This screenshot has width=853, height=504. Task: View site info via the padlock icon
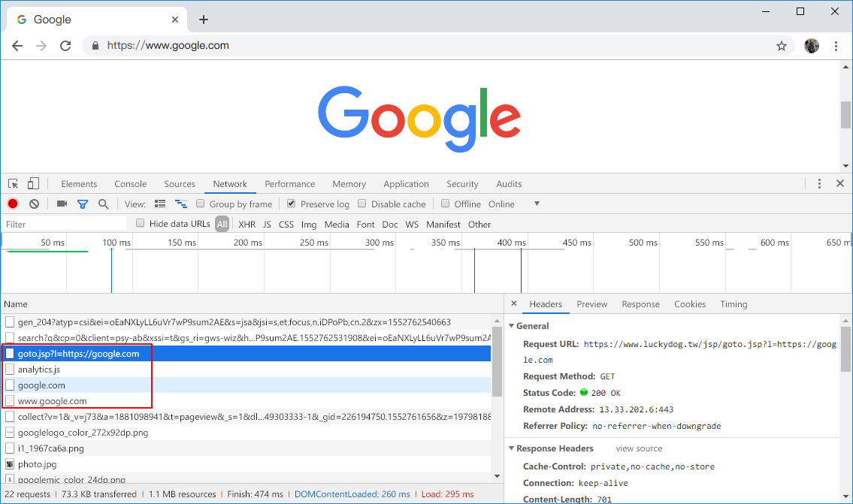click(95, 46)
